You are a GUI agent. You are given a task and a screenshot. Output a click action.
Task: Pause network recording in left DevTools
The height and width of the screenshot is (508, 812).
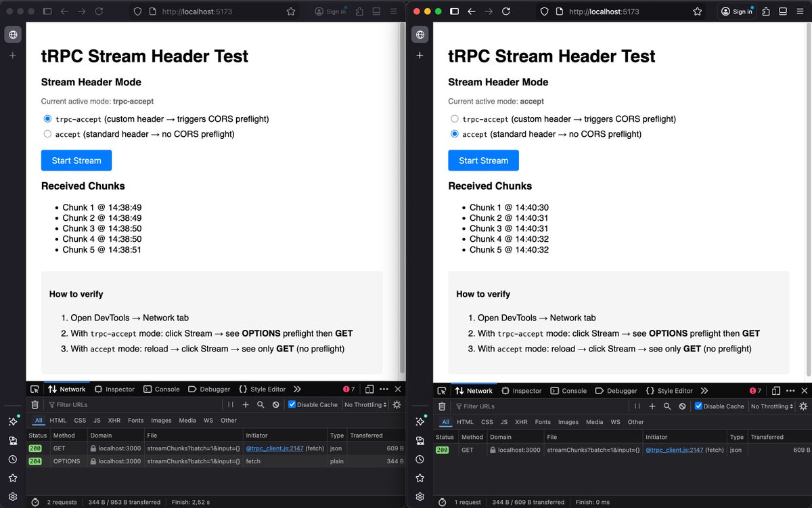pyautogui.click(x=230, y=404)
